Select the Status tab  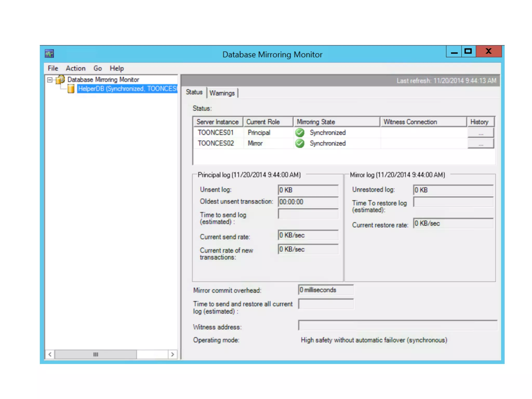[x=194, y=92]
